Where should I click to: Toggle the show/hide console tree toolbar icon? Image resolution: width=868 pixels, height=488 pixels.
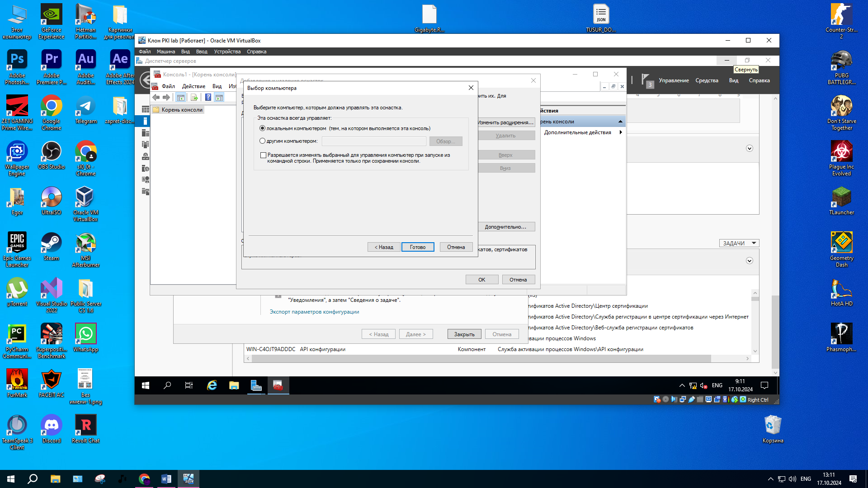(180, 98)
